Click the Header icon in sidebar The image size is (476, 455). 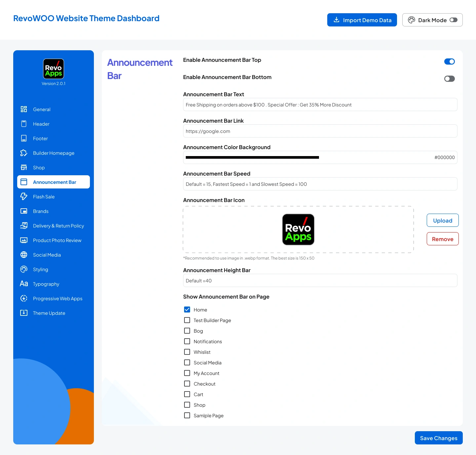24,124
